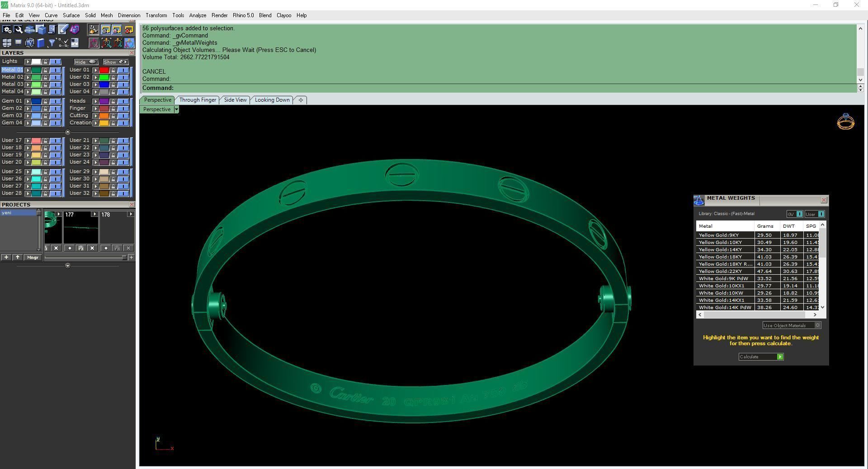Toggle lock on Metal 01 layer
Image resolution: width=868 pixels, height=469 pixels.
[x=45, y=70]
